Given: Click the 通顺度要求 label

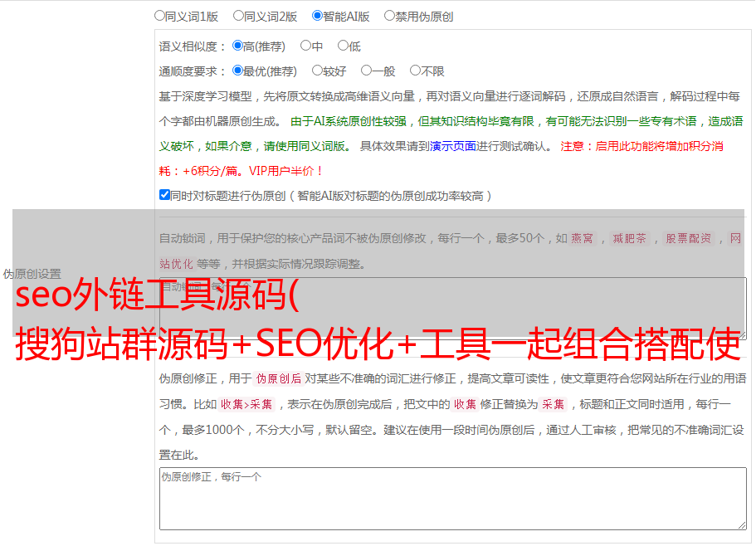Looking at the screenshot, I should [x=192, y=71].
